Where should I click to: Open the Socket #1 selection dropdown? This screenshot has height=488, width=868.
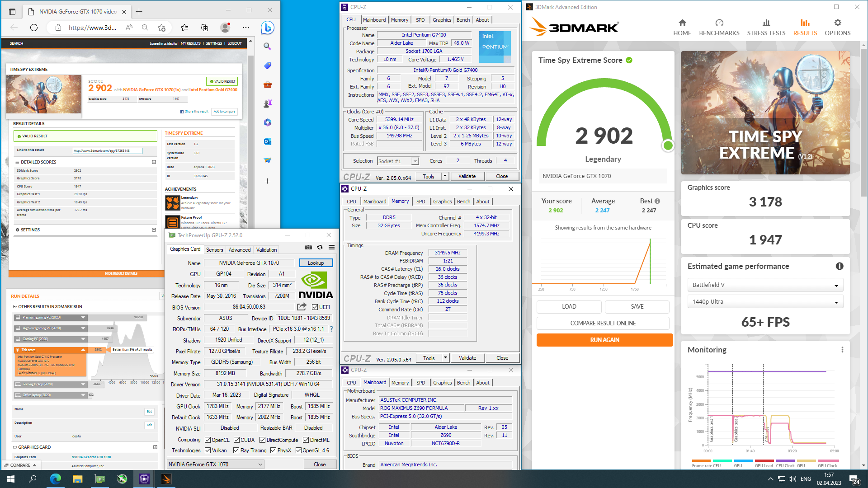pos(398,161)
